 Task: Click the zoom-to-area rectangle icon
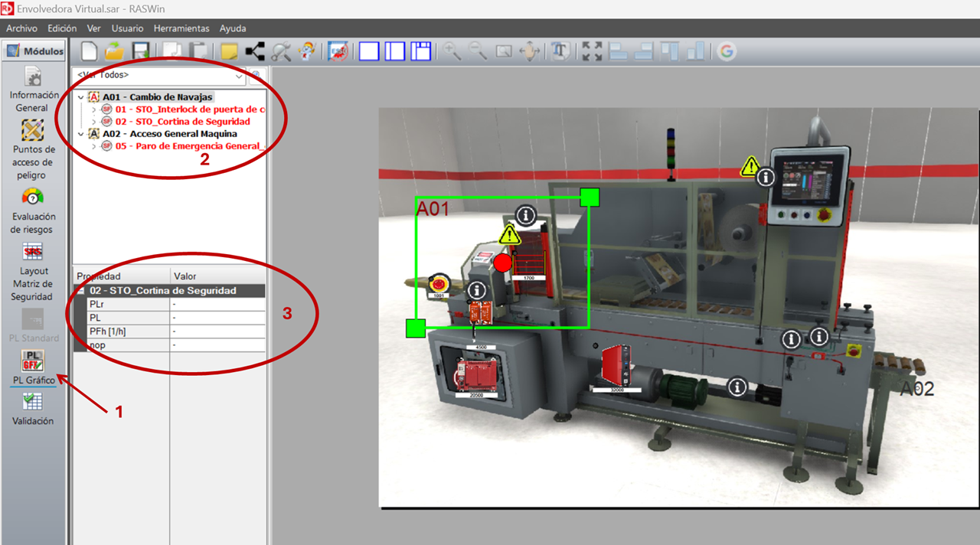pos(504,51)
